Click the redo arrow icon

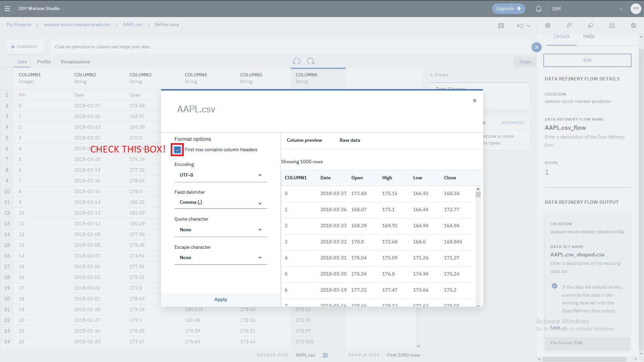click(311, 61)
